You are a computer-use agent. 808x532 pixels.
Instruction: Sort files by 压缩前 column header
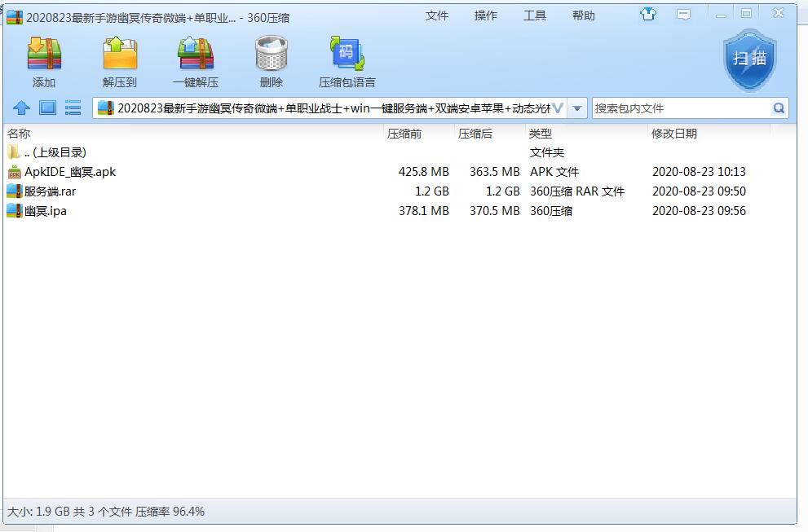404,134
